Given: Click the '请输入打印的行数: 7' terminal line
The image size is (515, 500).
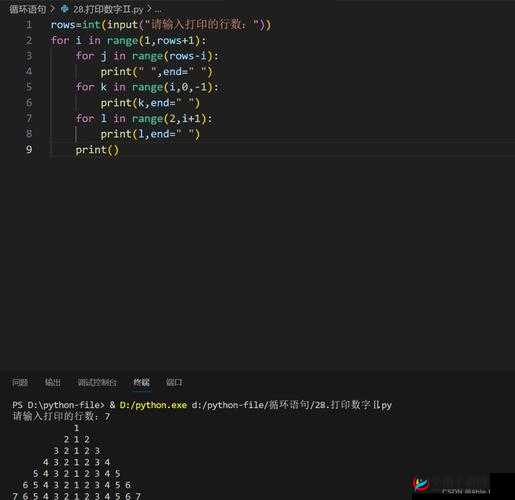Looking at the screenshot, I should point(61,416).
